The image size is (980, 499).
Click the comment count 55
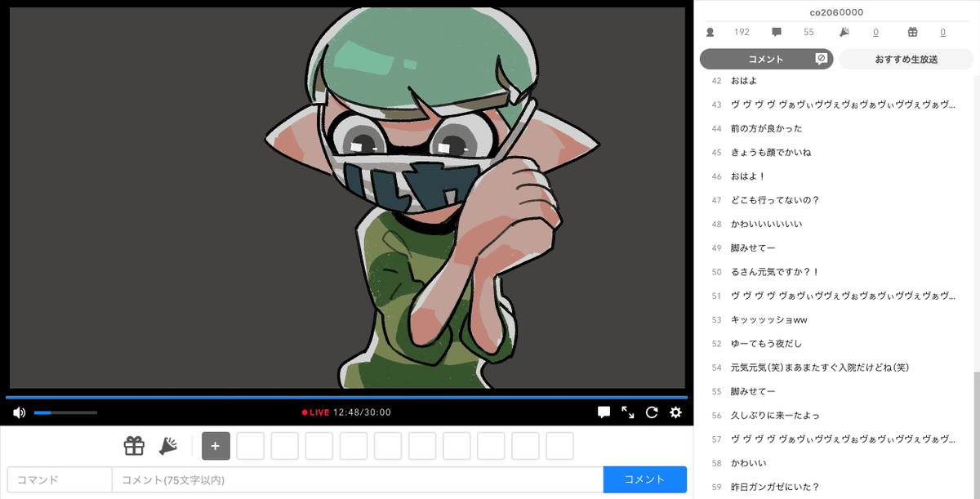click(808, 32)
